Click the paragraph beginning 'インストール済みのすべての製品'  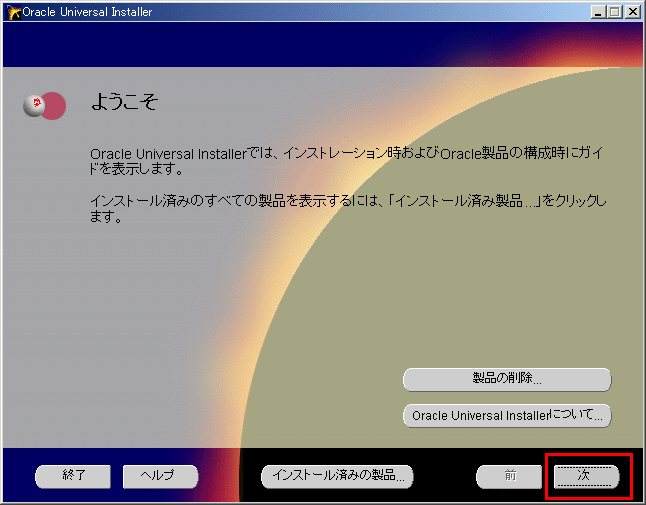(x=348, y=208)
